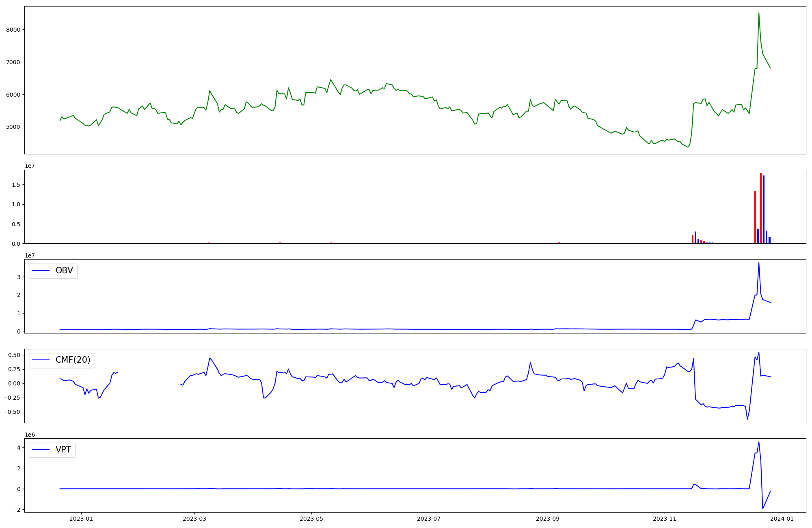The image size is (812, 528).
Task: Click the tallest red volume bar
Action: coord(761,208)
